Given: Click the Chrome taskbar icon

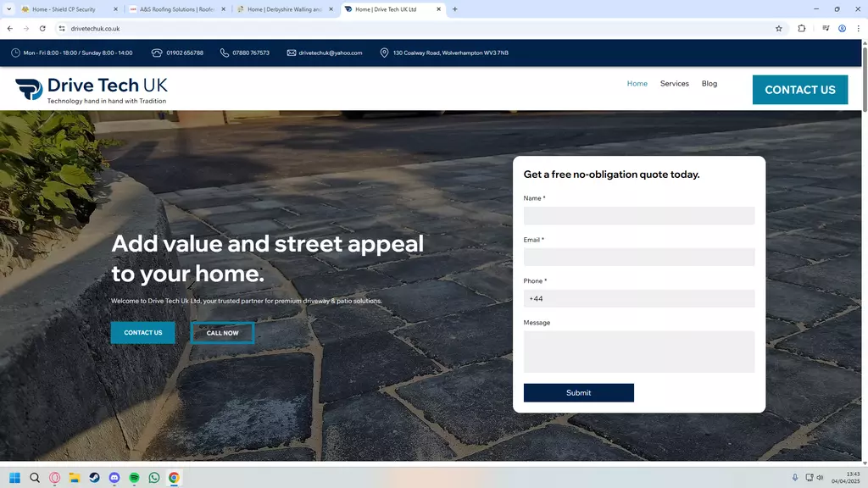Looking at the screenshot, I should (174, 478).
